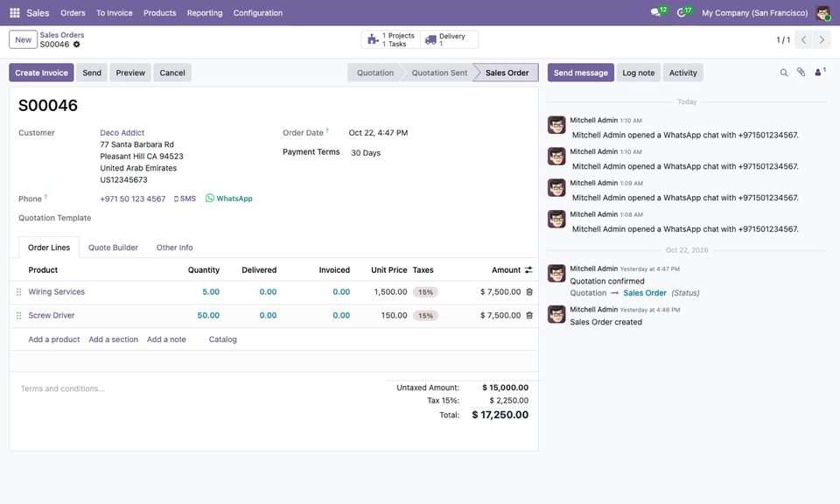Delete the Screw Driver order line

[529, 316]
